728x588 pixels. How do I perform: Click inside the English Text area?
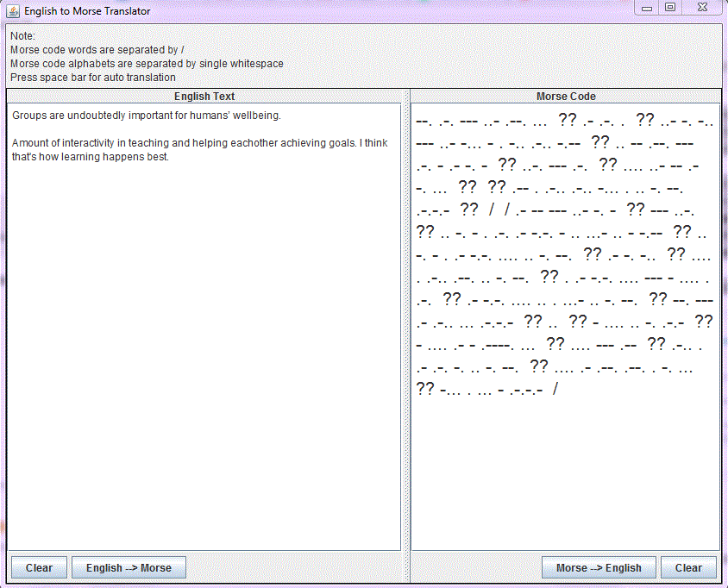[204, 327]
